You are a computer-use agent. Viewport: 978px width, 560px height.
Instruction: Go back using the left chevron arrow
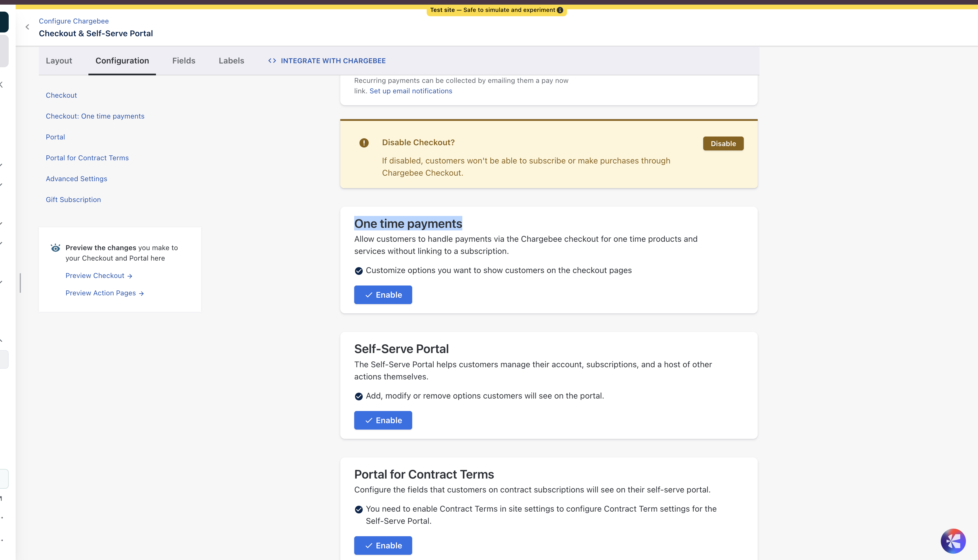[x=27, y=27]
